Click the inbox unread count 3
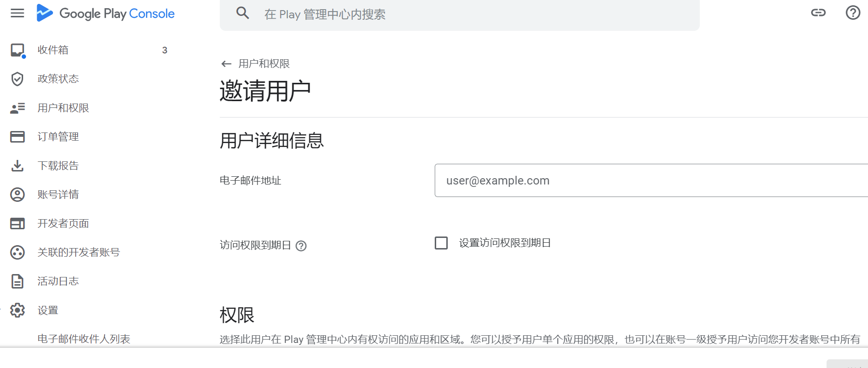Screen dimensions: 868x368 tap(165, 50)
